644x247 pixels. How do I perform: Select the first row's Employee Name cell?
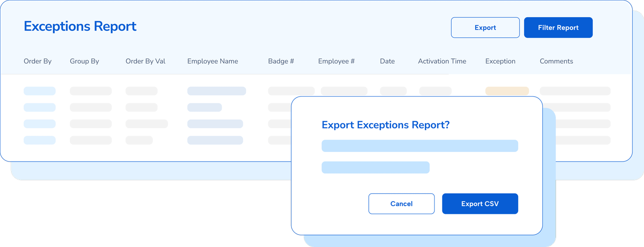click(x=216, y=91)
